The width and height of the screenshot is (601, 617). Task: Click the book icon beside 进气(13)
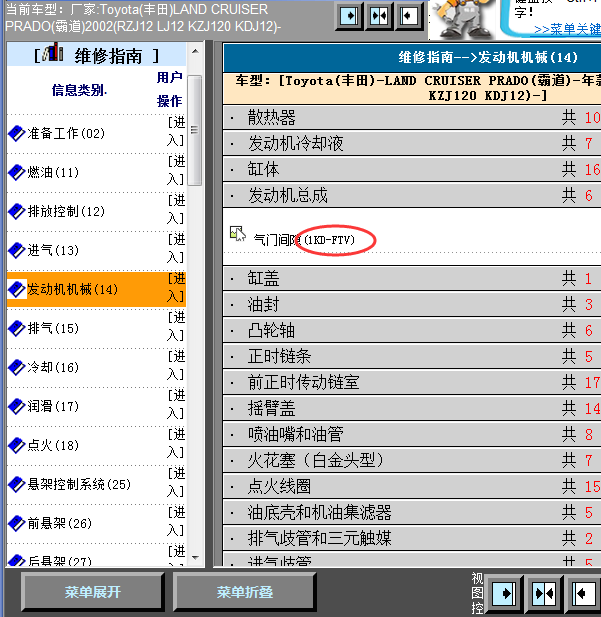pyautogui.click(x=17, y=250)
